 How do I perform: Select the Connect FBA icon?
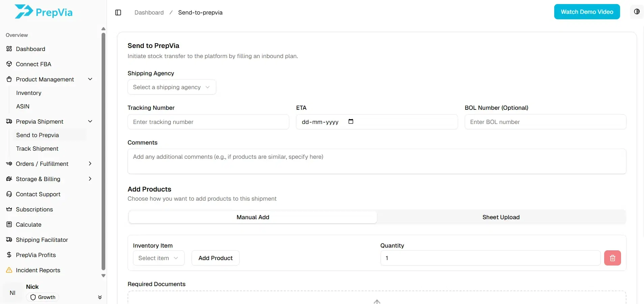[9, 64]
